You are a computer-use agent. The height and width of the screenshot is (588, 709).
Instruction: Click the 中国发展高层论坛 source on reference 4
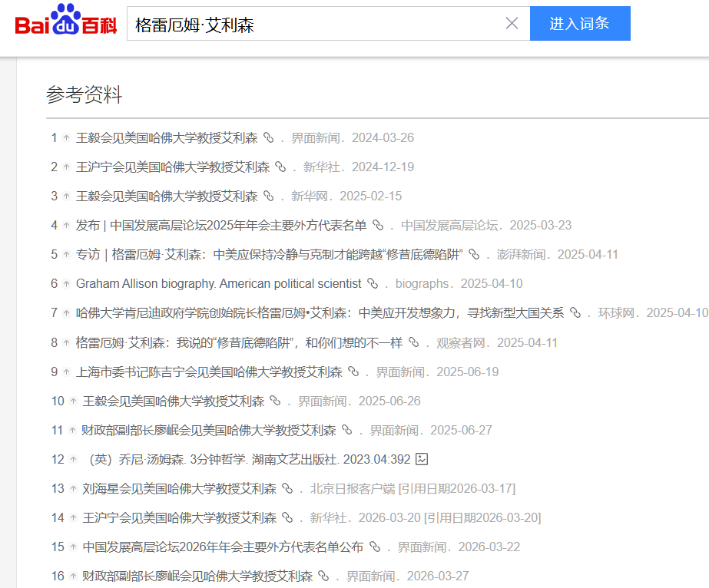[449, 226]
